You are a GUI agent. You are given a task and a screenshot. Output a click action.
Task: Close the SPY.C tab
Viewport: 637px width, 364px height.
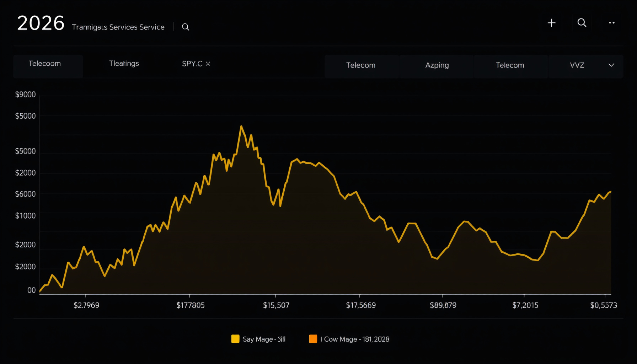click(x=208, y=64)
